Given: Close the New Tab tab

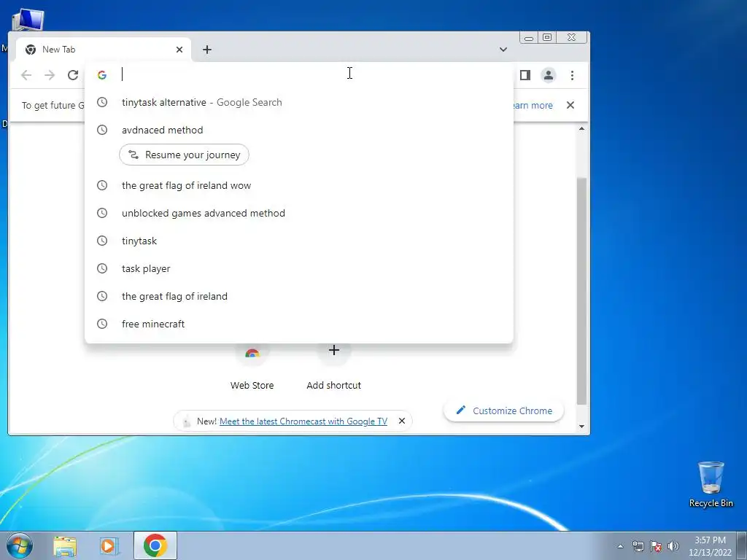Looking at the screenshot, I should tap(179, 50).
